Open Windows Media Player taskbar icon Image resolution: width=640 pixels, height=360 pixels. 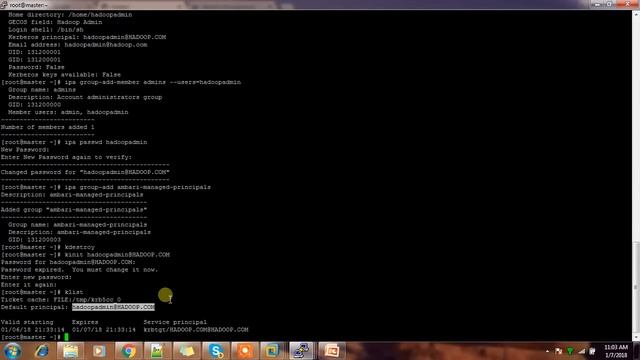tap(99, 351)
